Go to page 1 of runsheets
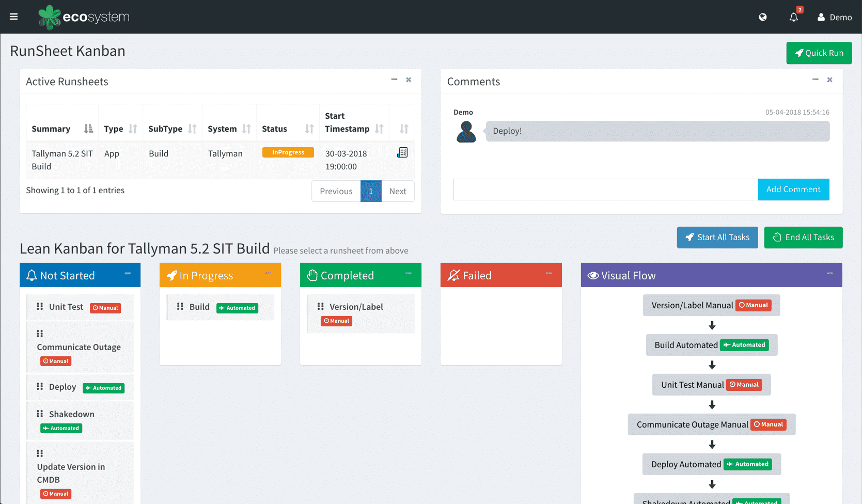Screen dimensions: 862x504 (x=371, y=191)
